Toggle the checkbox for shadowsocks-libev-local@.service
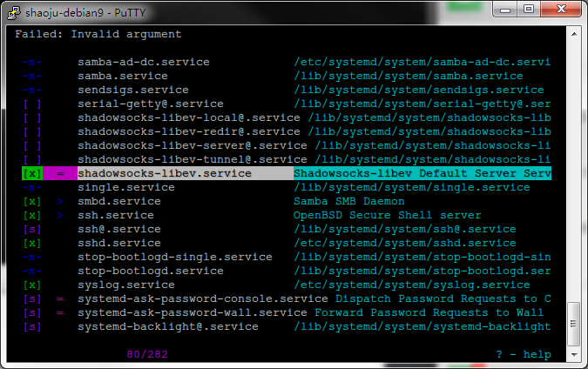This screenshot has height=369, width=588. [32, 117]
